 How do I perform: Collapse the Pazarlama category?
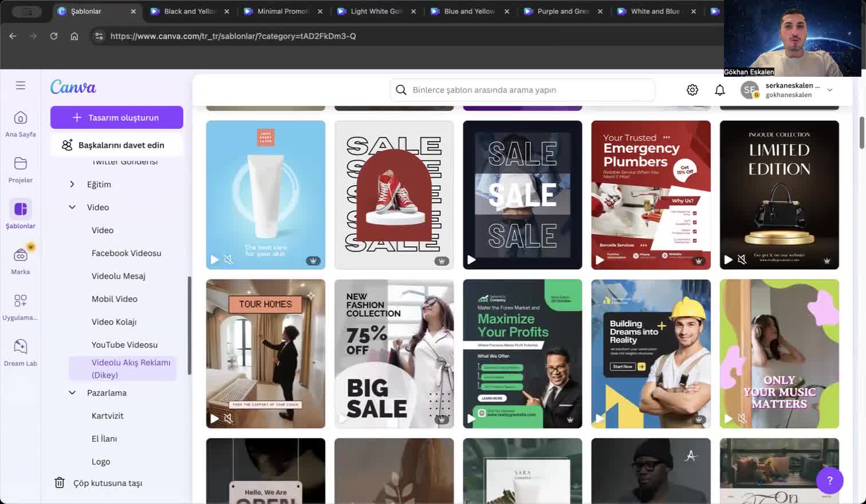point(72,393)
